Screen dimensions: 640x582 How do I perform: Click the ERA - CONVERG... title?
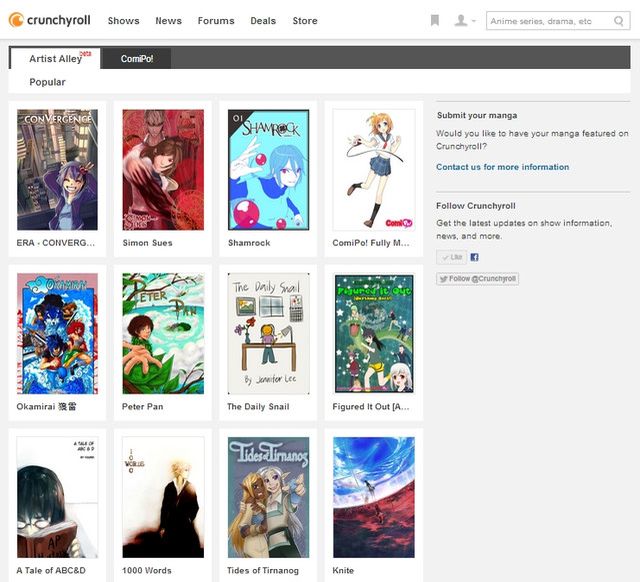[x=56, y=243]
